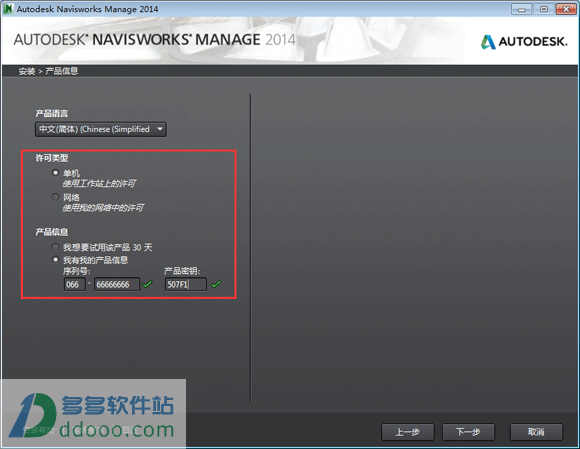
Task: Click the 序列号 label
Action: coord(77,271)
